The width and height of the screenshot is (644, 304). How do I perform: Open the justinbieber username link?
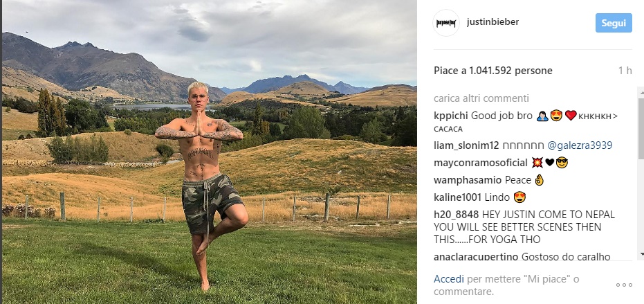(493, 22)
